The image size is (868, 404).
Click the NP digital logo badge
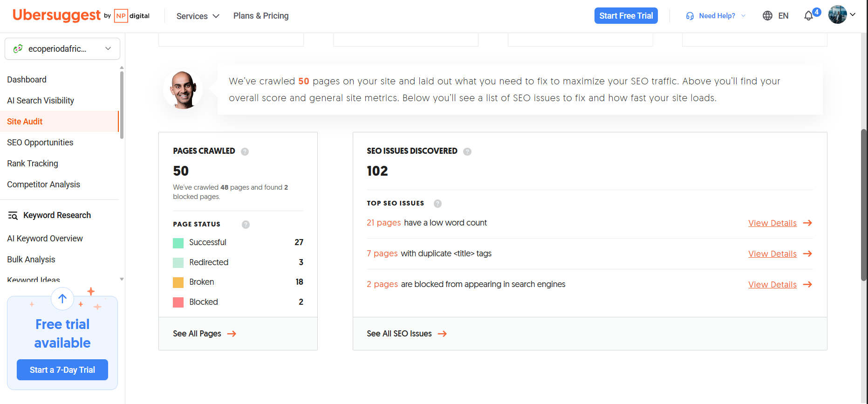(132, 16)
